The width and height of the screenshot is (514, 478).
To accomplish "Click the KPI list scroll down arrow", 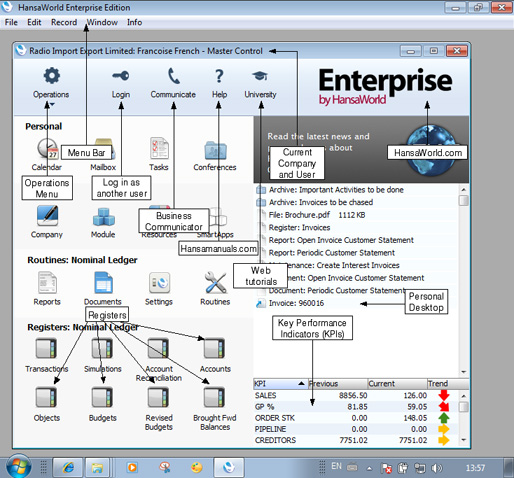I will [x=464, y=440].
